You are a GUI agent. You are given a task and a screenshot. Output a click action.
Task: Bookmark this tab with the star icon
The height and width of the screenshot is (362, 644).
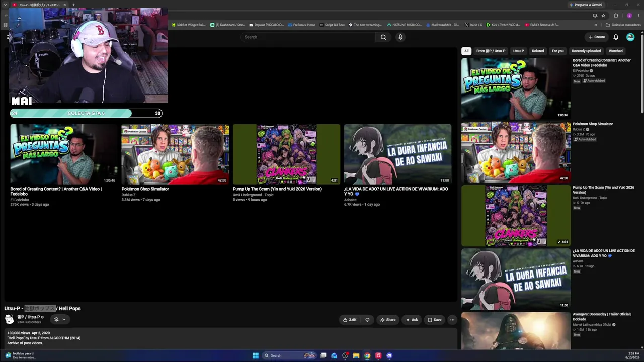pos(603,15)
